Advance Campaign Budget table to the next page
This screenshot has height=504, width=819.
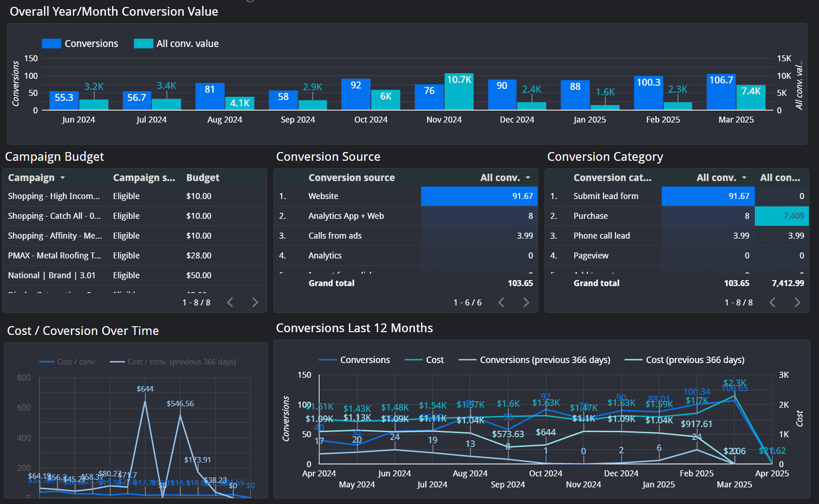(x=255, y=302)
